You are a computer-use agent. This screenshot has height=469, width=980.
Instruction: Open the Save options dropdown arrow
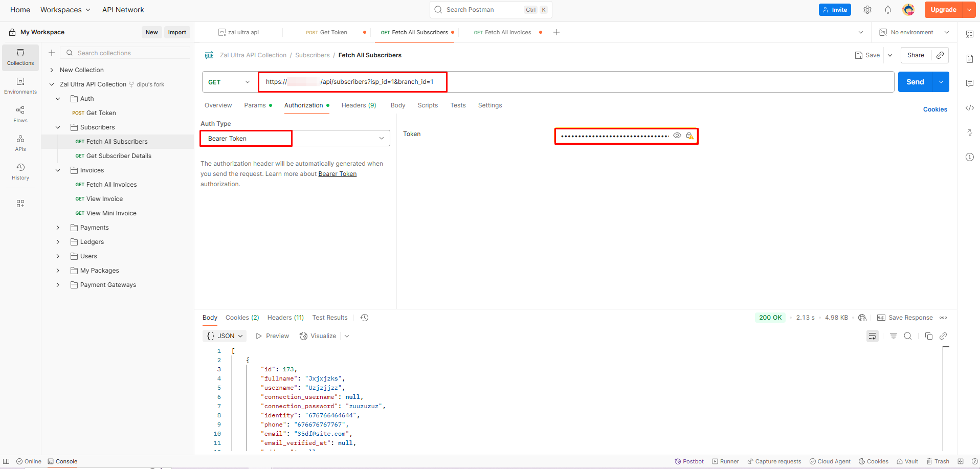click(890, 55)
